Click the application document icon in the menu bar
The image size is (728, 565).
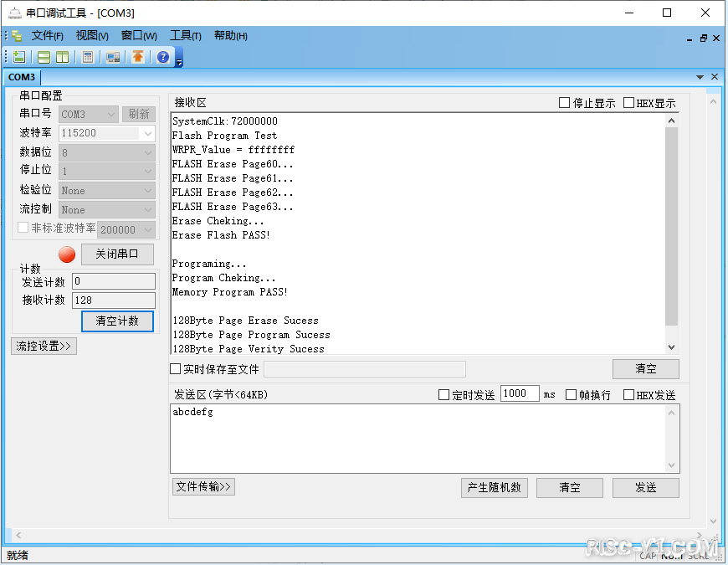coord(18,36)
